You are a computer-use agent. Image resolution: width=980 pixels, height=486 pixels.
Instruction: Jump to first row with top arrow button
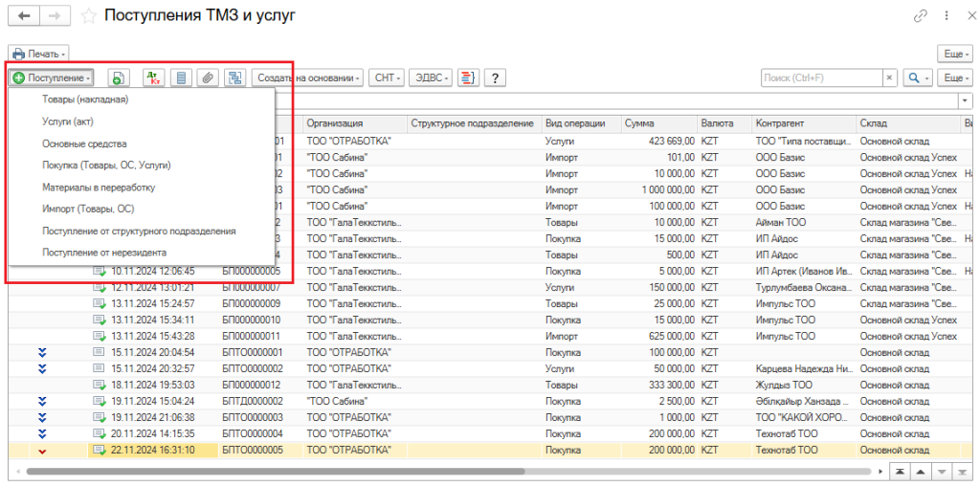900,473
